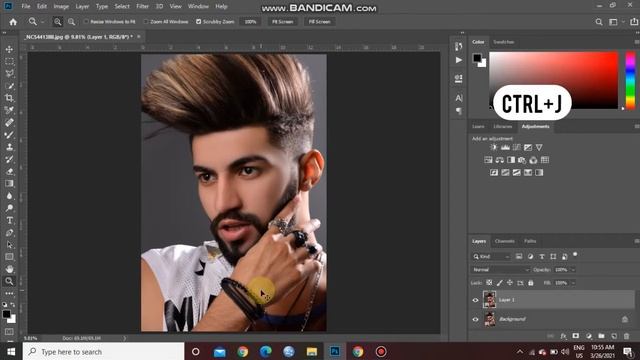This screenshot has height=360, width=640.
Task: Choose the Zoom Out mode icon
Action: [71, 22]
